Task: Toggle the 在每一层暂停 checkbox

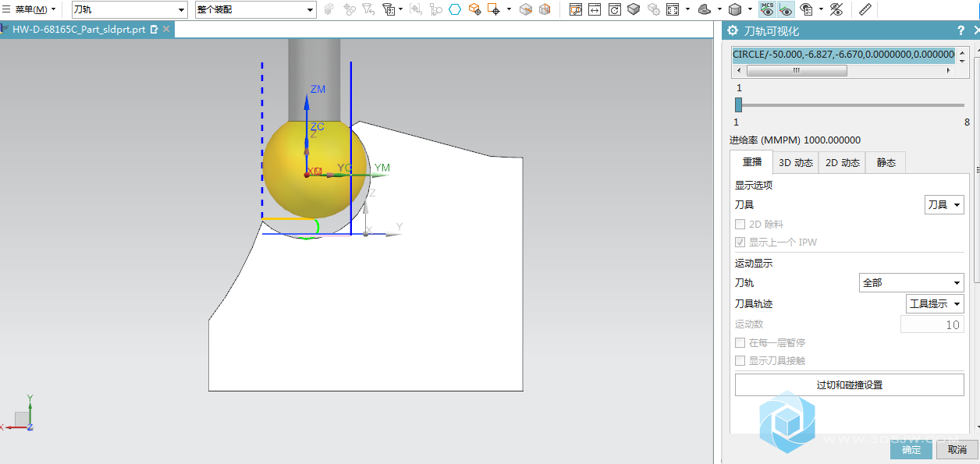Action: click(x=740, y=343)
